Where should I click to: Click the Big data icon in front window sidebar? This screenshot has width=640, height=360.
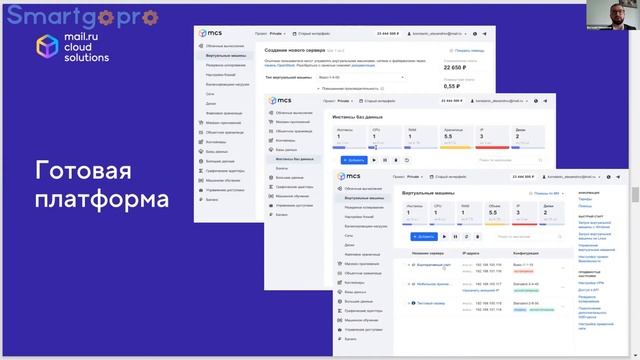pos(340,301)
